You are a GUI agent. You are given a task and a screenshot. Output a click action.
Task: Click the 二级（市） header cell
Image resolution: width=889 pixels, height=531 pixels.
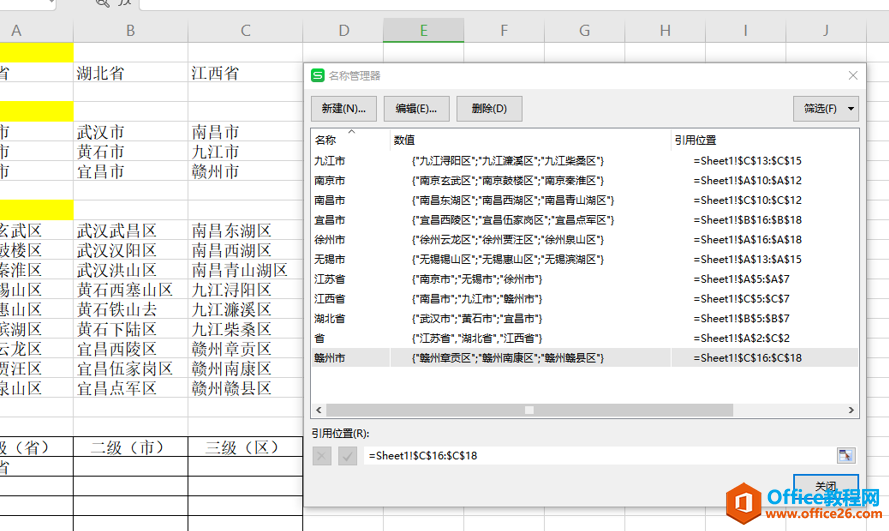[130, 447]
